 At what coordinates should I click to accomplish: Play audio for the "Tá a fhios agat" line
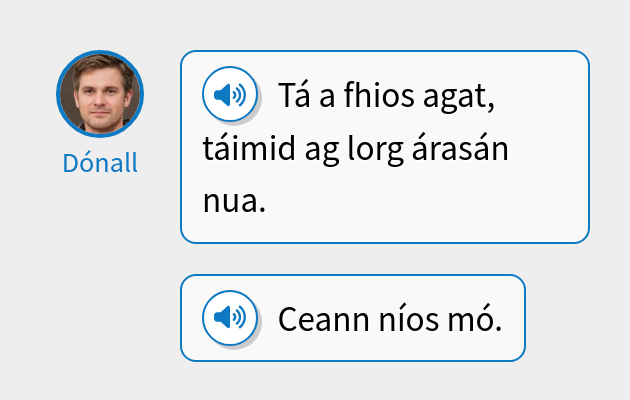coord(230,96)
